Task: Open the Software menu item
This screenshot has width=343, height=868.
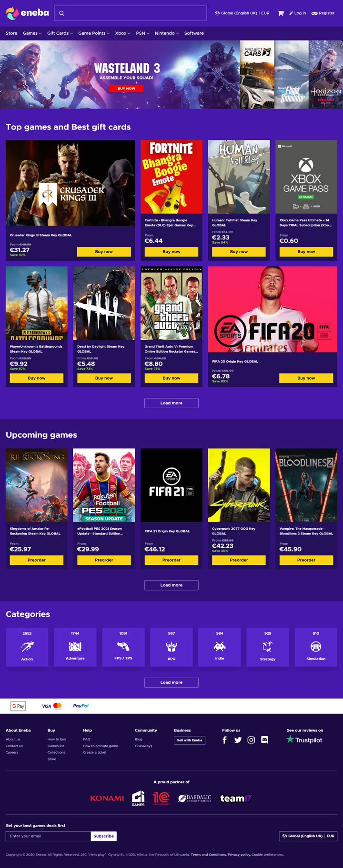Action: (194, 33)
